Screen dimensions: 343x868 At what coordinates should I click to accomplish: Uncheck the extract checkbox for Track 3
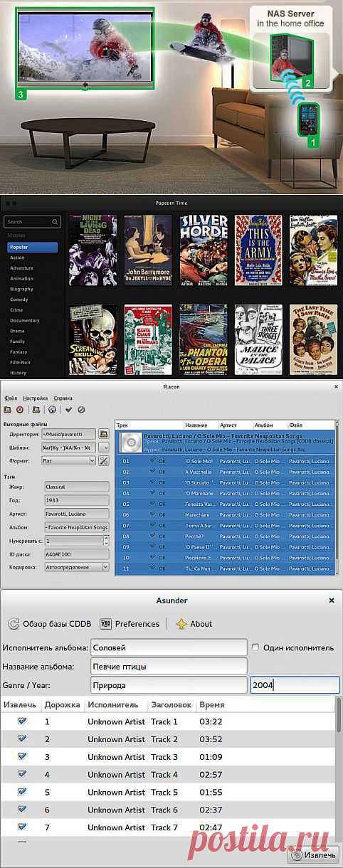(x=22, y=757)
